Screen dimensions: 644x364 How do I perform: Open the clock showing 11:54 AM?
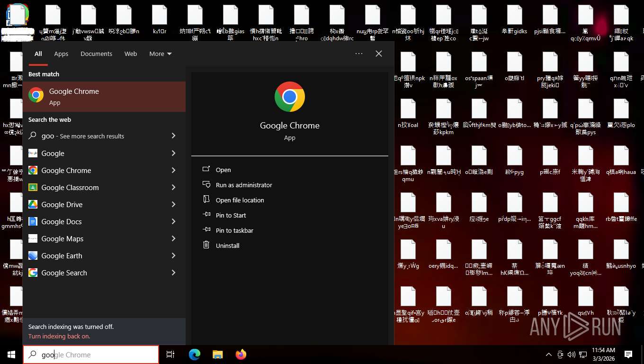pos(603,355)
